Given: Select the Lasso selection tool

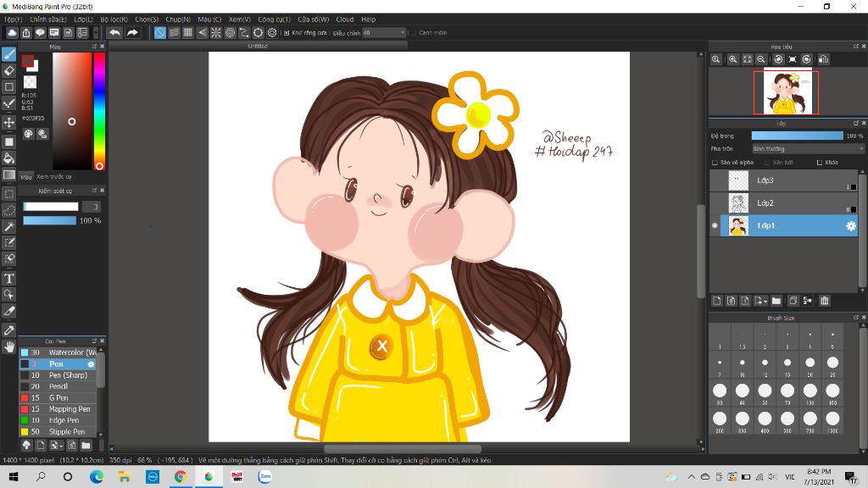Looking at the screenshot, I should click(x=8, y=210).
